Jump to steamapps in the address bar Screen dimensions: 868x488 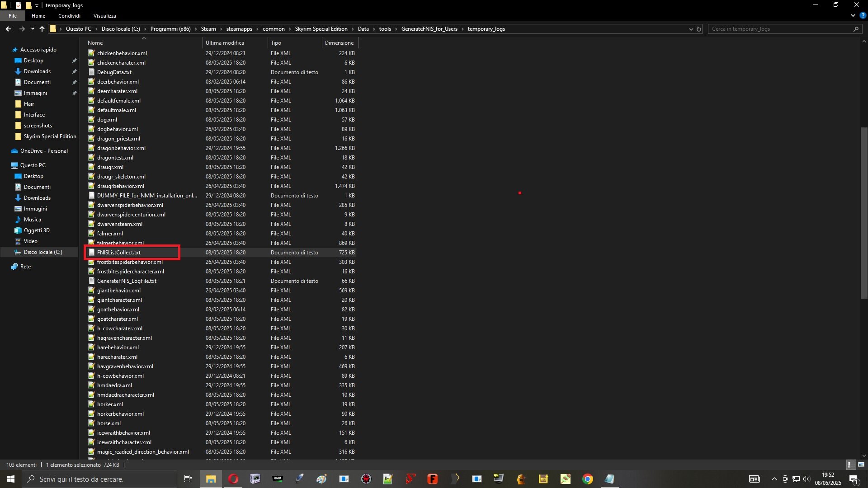239,29
